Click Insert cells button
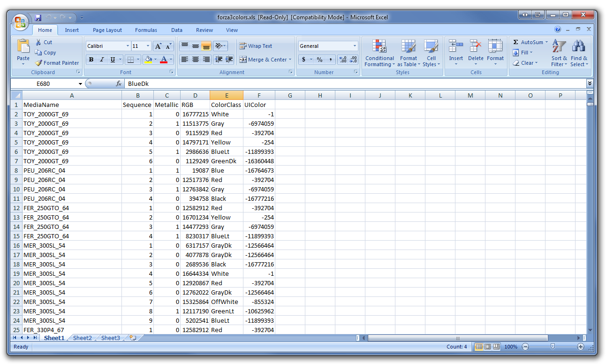 point(456,53)
